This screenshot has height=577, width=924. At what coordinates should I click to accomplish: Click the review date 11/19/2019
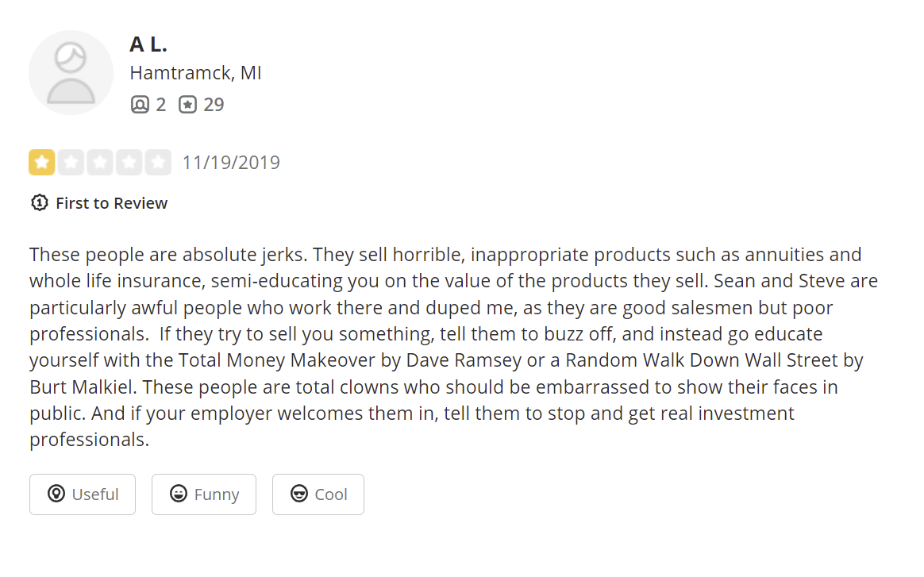point(231,163)
